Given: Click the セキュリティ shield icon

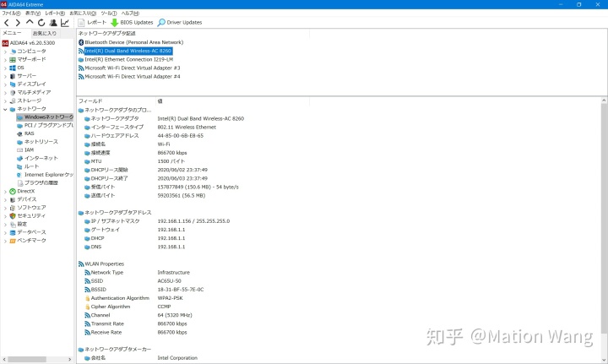Looking at the screenshot, I should [13, 216].
